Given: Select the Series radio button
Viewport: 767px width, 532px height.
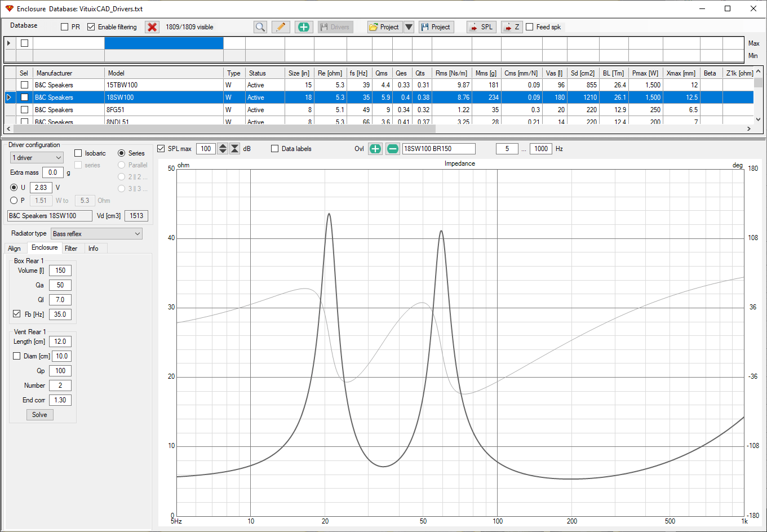Looking at the screenshot, I should coord(122,153).
